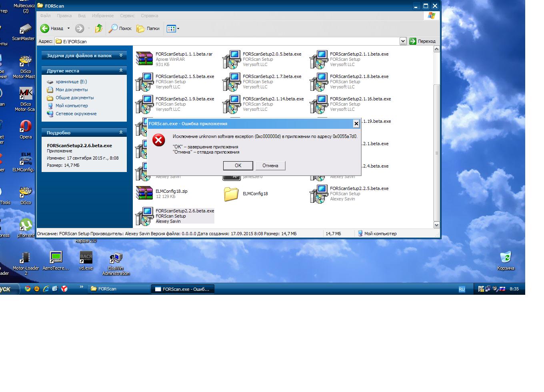Toggle the Папки folders pane button
This screenshot has width=544, height=392.
[148, 28]
